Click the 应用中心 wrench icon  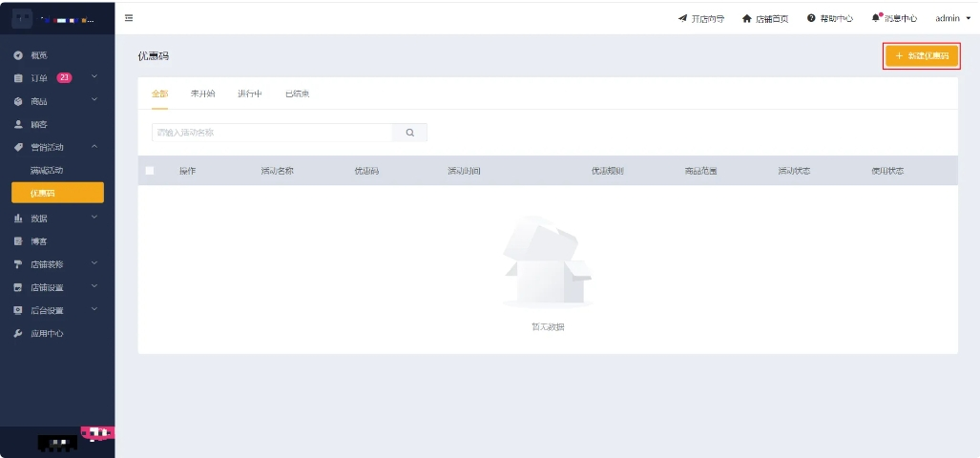pyautogui.click(x=19, y=334)
